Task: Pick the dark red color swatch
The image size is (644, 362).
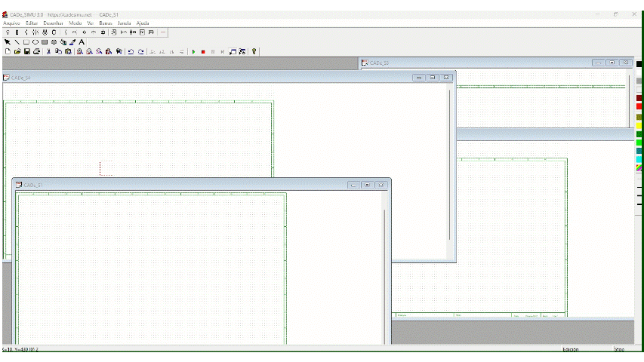Action: point(639,98)
